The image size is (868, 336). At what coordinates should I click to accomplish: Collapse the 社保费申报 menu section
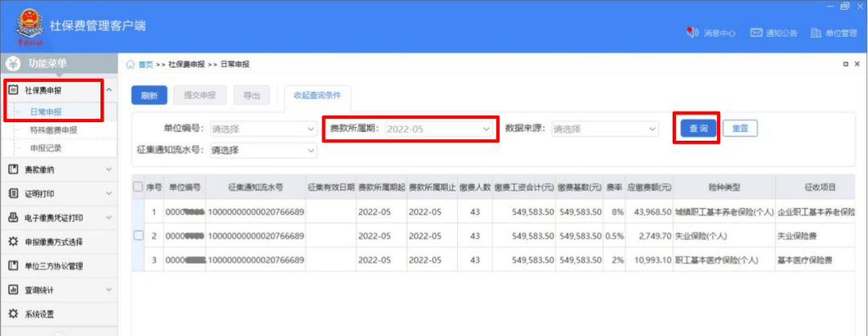pyautogui.click(x=109, y=90)
